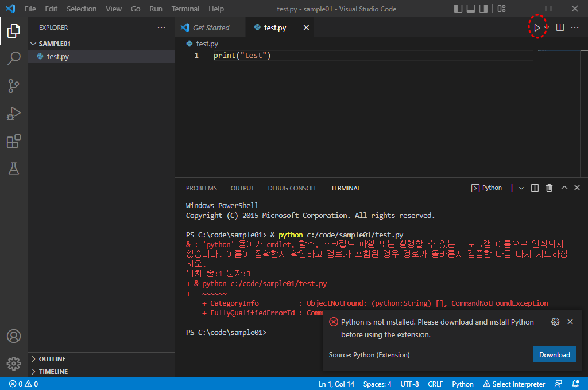
Task: Place cursor in print("test") code line
Action: coord(242,56)
